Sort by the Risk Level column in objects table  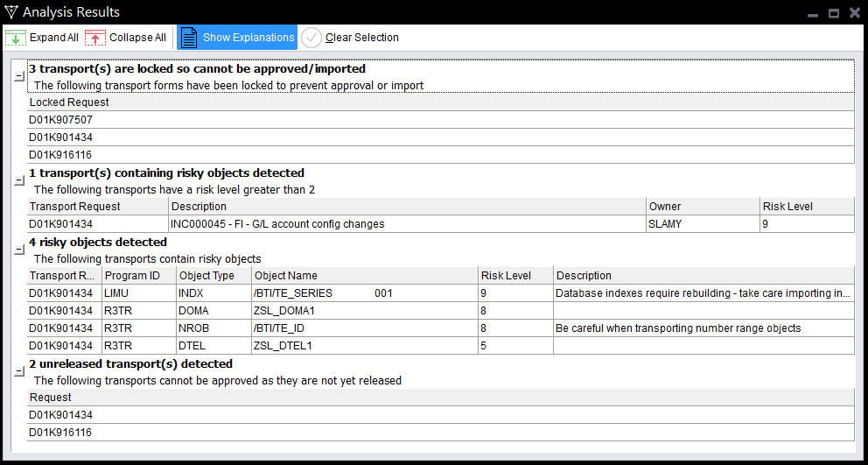point(515,276)
